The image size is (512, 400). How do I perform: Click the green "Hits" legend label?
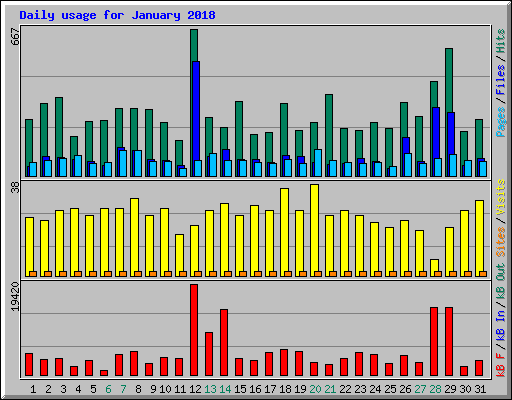tap(501, 41)
